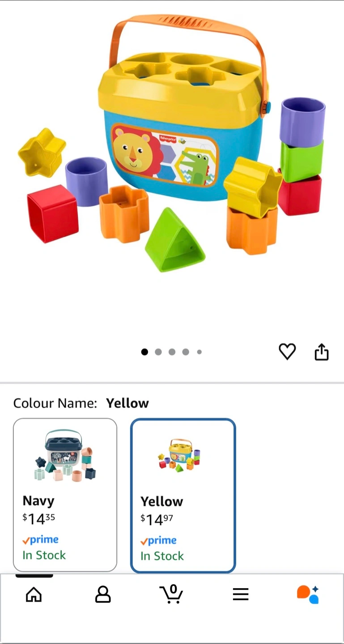Go to the fifth small image dot
Viewport: 344px width, 644px height.
200,352
